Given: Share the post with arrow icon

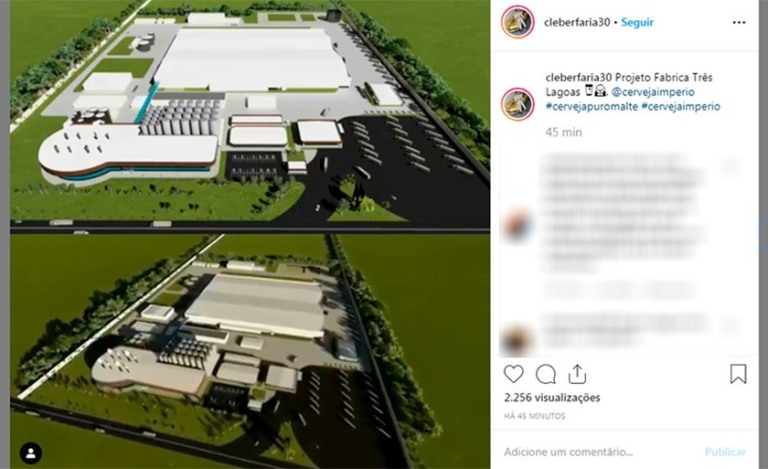Looking at the screenshot, I should [577, 374].
